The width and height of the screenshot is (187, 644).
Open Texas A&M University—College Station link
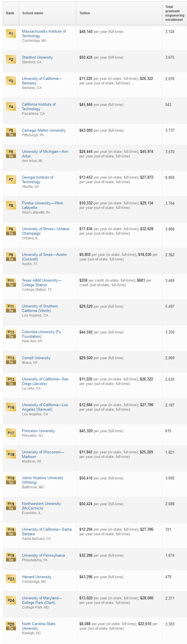click(42, 283)
